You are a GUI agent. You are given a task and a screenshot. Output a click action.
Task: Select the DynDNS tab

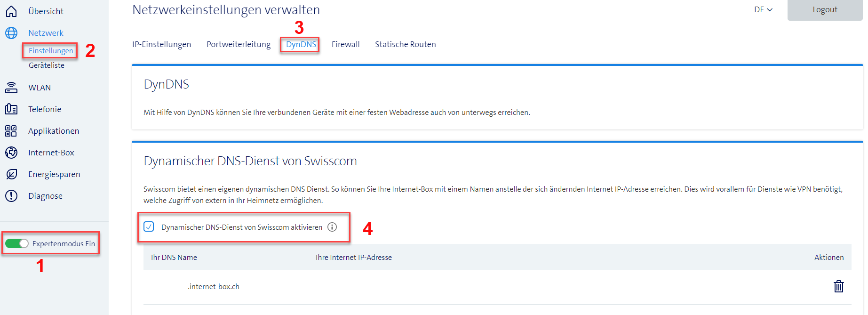point(301,44)
